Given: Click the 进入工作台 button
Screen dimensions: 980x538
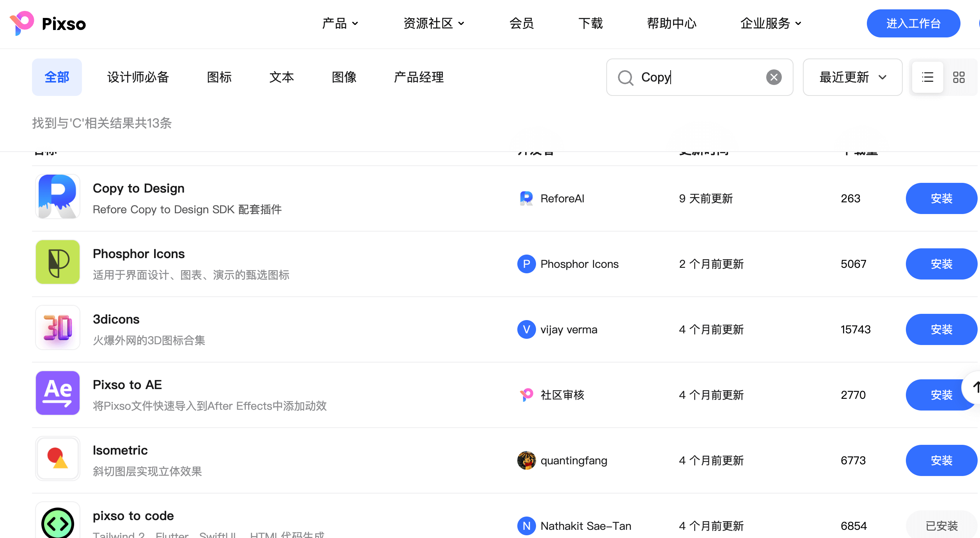Looking at the screenshot, I should 913,23.
